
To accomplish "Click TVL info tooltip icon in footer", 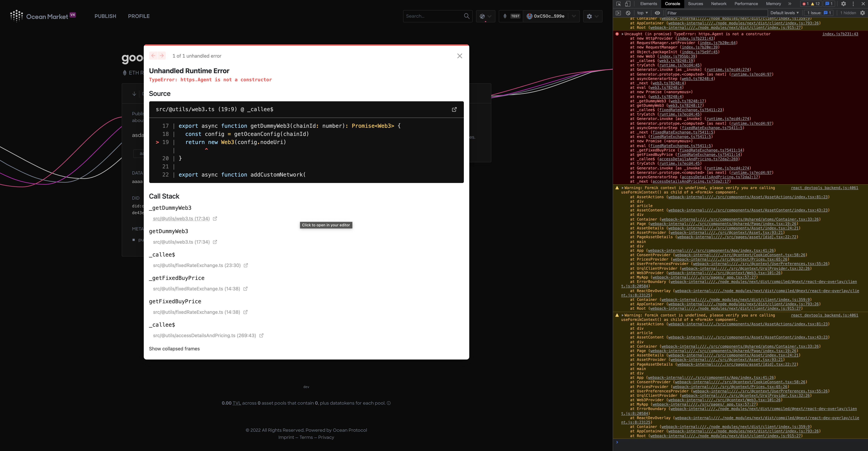I will tap(389, 403).
